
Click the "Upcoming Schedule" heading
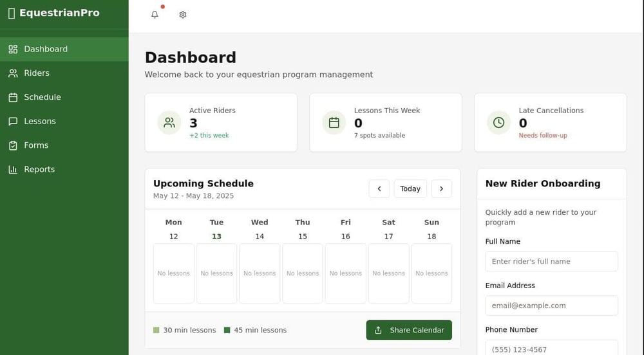click(204, 184)
